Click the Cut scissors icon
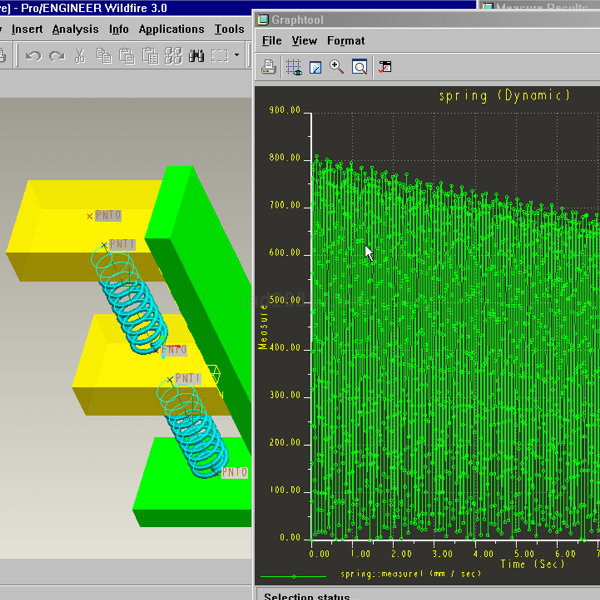600x600 pixels. pos(80,56)
